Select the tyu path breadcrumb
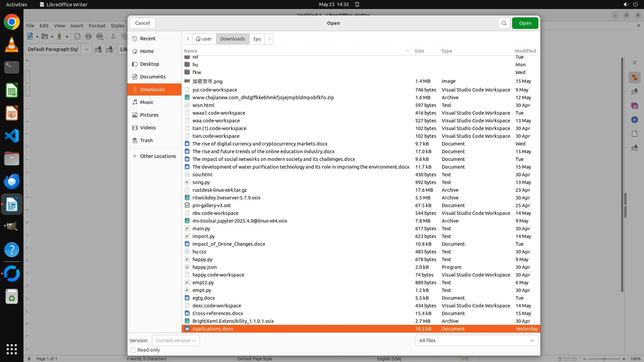 pyautogui.click(x=257, y=39)
